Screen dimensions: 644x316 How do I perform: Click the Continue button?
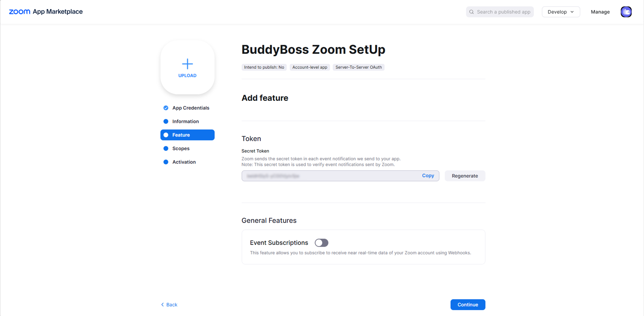click(468, 305)
